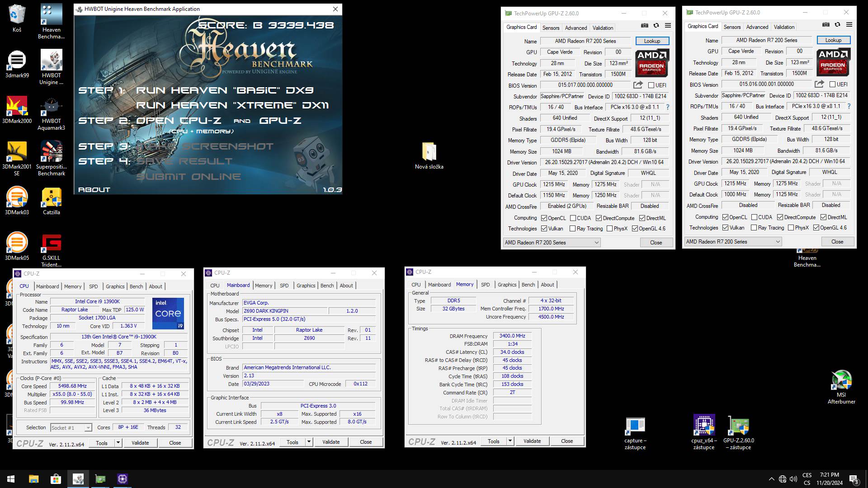Click the GPU Name field in left GPU-Z
868x488 pixels.
pyautogui.click(x=585, y=41)
